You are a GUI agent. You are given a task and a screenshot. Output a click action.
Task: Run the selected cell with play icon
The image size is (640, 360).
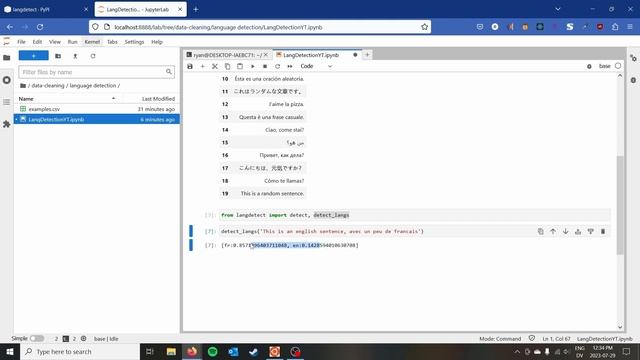pyautogui.click(x=253, y=66)
